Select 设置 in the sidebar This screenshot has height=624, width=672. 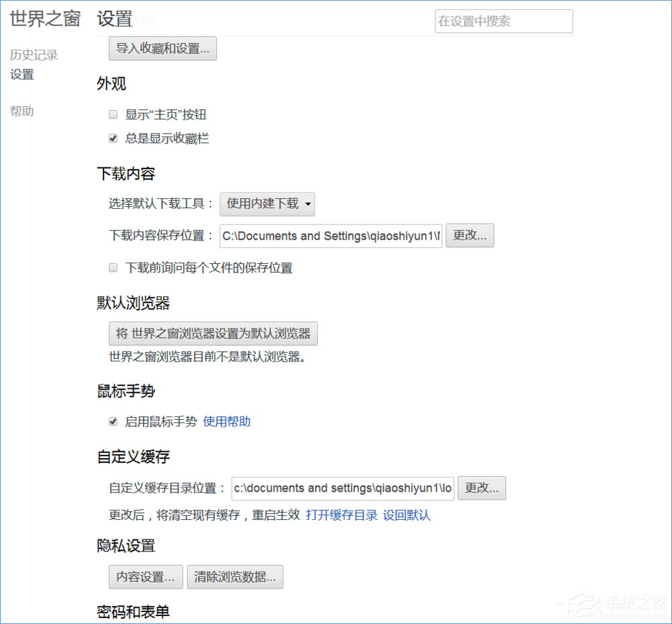click(21, 75)
